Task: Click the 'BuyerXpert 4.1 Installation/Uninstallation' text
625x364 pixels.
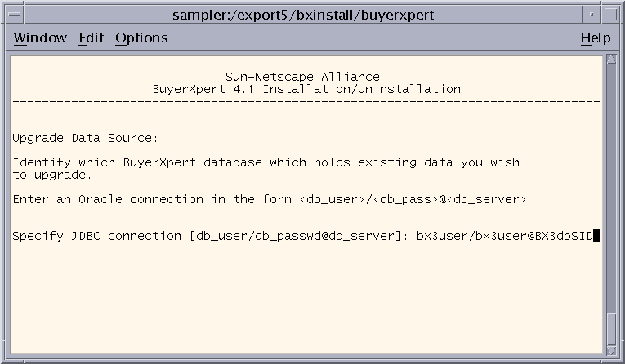Action: pyautogui.click(x=306, y=89)
